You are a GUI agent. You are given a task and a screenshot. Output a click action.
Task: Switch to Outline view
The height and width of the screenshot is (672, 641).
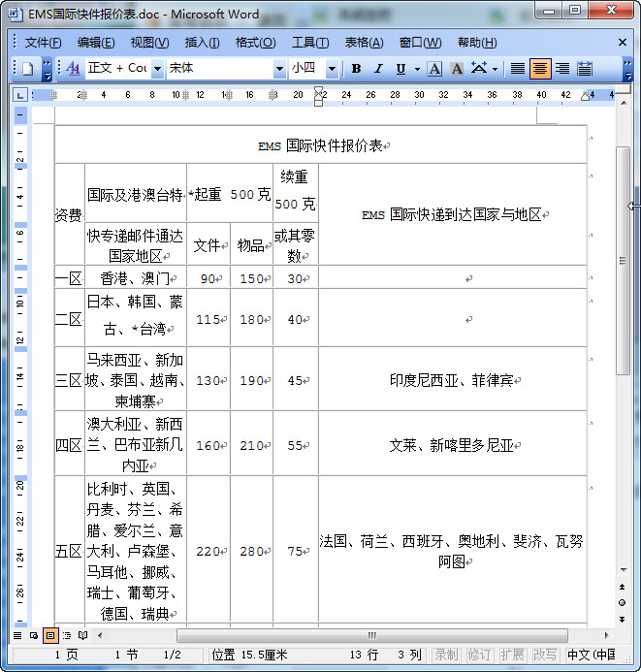[x=67, y=635]
